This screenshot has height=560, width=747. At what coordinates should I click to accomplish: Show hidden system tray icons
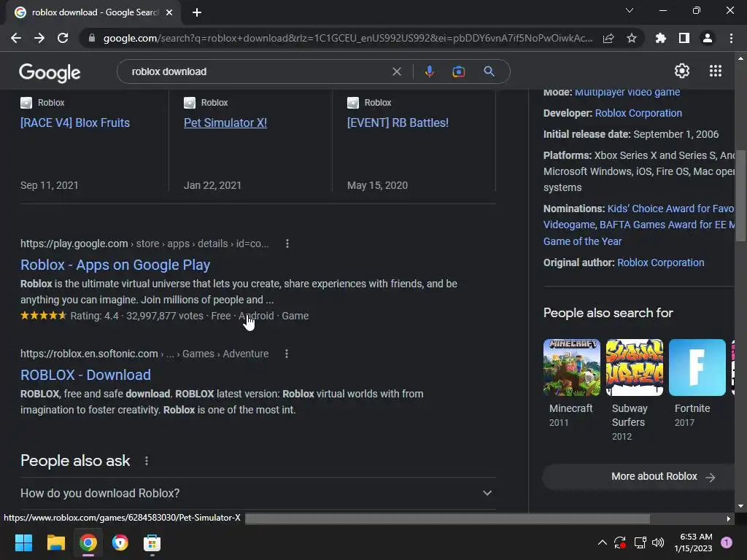602,542
